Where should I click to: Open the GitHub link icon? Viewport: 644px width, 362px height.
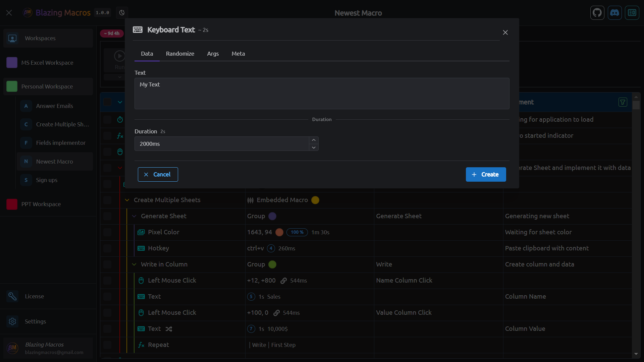click(x=597, y=13)
